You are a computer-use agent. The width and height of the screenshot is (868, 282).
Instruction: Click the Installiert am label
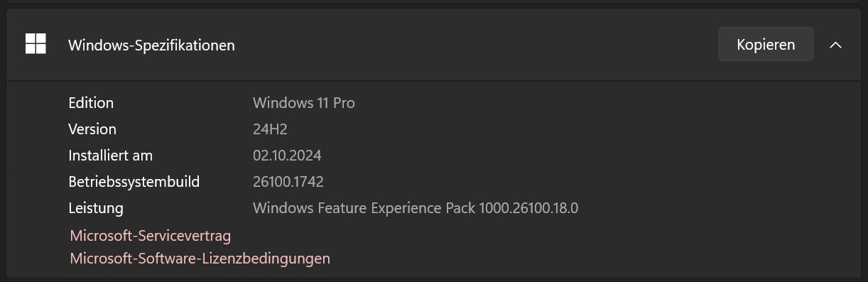[110, 156]
